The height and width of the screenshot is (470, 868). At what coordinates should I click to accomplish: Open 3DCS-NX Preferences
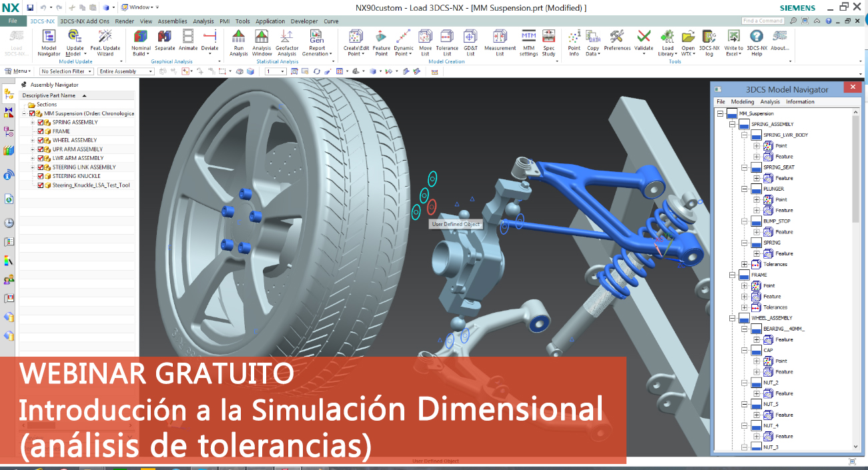click(x=617, y=40)
